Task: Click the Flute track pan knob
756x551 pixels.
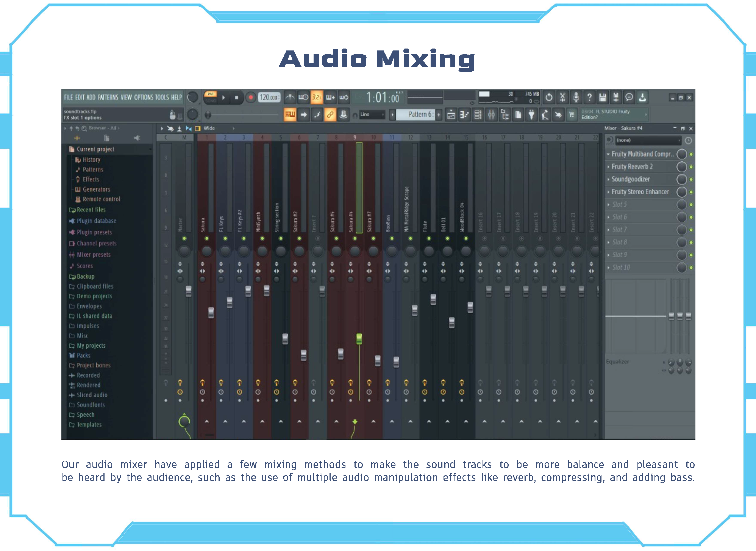Action: pos(429,251)
